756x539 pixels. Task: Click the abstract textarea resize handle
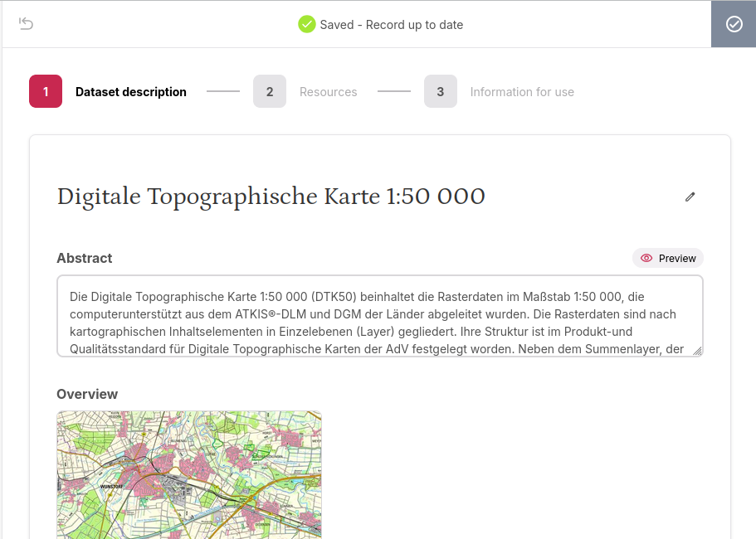tap(697, 351)
